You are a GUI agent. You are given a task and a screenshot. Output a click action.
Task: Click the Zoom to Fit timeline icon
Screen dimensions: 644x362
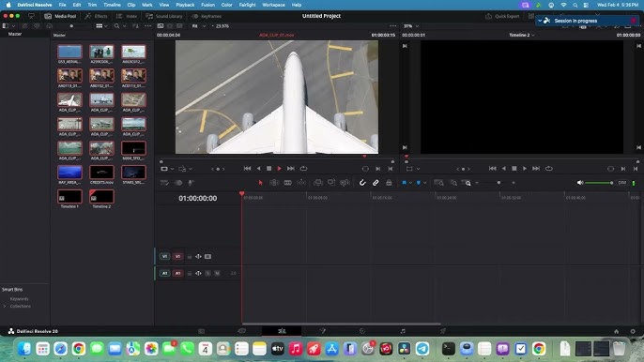438,183
